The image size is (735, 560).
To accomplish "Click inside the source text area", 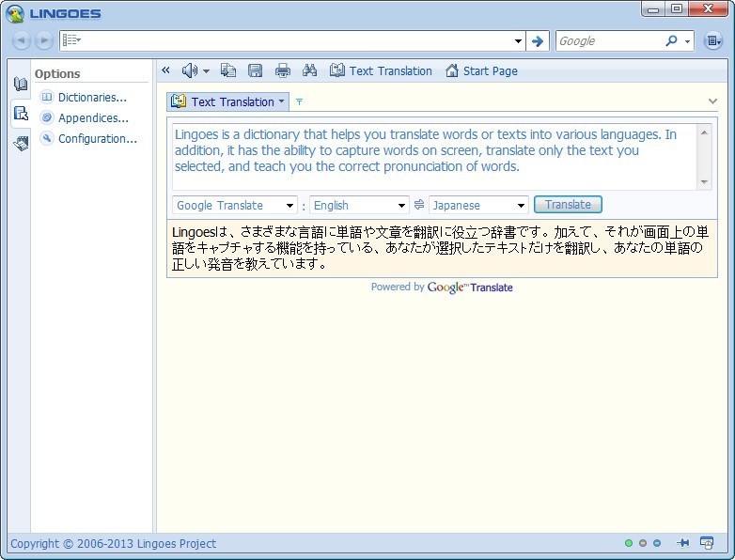I will click(x=434, y=157).
